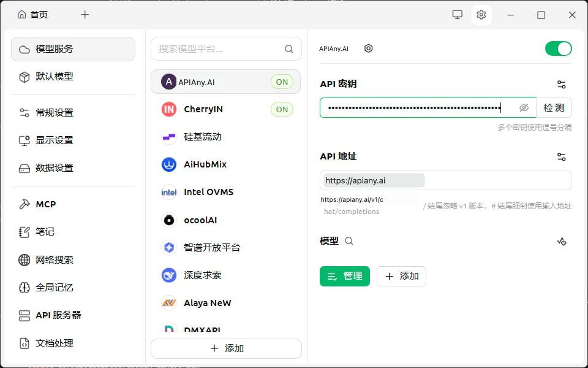Click the Intel logo icon
Image resolution: width=588 pixels, height=368 pixels.
pyautogui.click(x=169, y=192)
